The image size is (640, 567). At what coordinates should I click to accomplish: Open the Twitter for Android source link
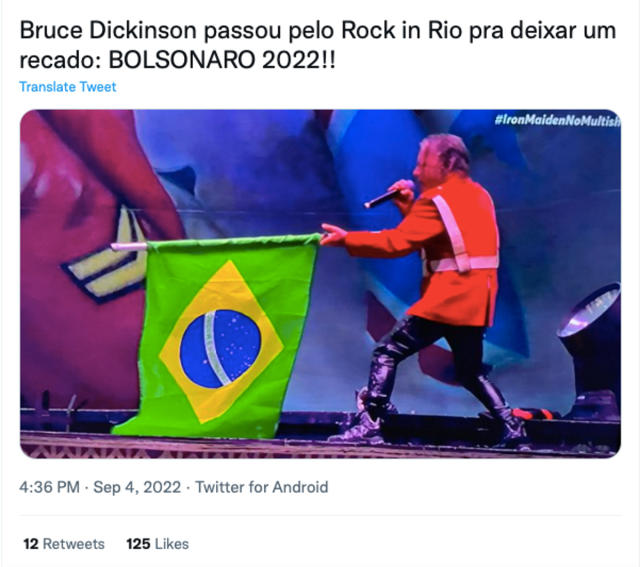pos(262,487)
